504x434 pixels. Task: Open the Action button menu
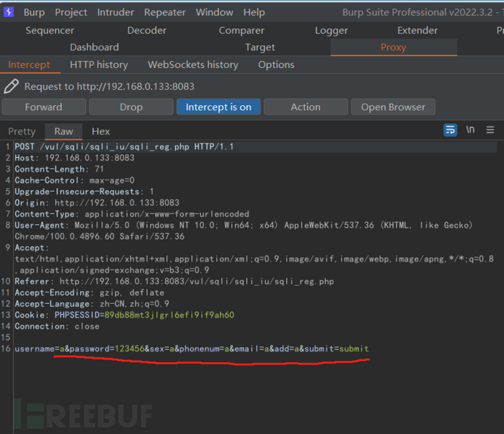tap(305, 107)
